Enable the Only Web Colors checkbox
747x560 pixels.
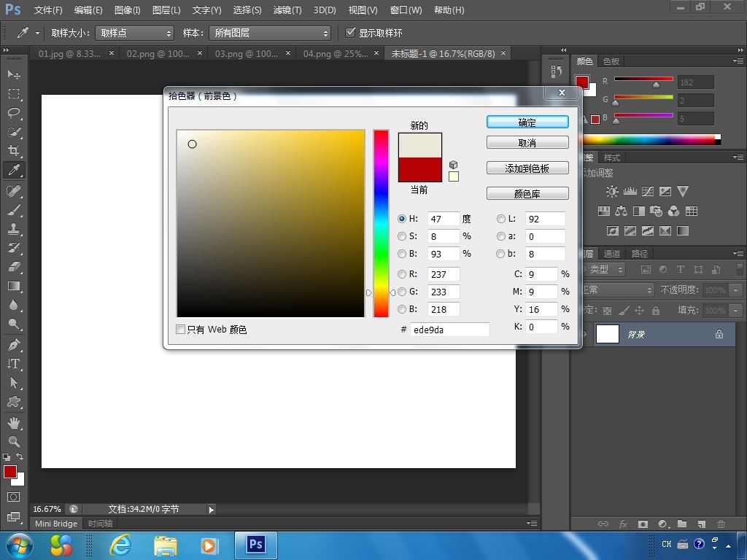181,330
